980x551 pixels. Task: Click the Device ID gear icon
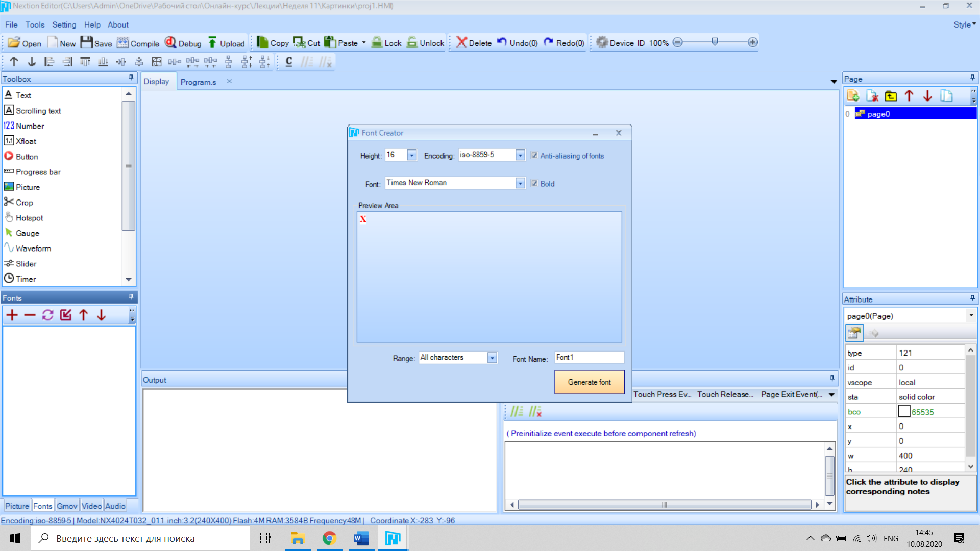602,43
